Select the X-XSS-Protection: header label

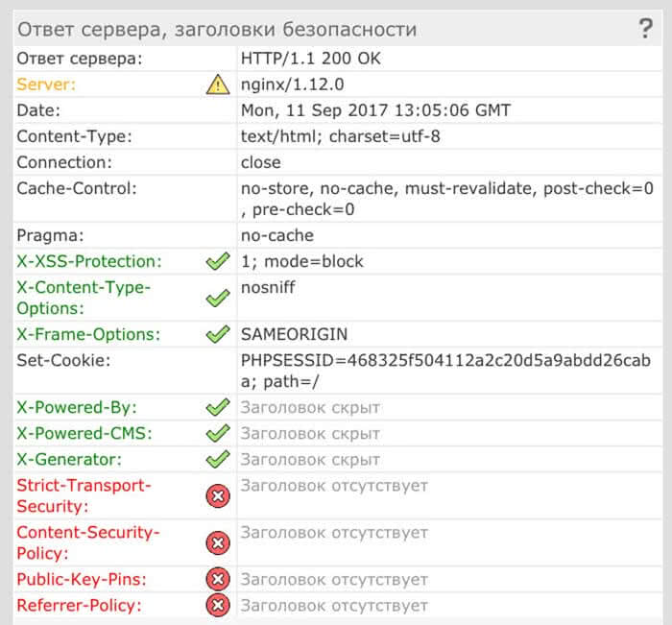(x=89, y=261)
